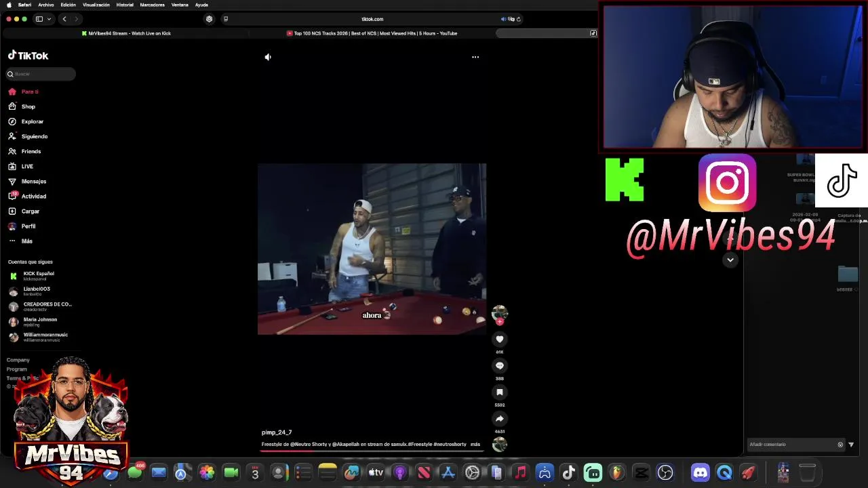Open the emoji picker in the comment box
The width and height of the screenshot is (868, 488).
pyautogui.click(x=840, y=445)
